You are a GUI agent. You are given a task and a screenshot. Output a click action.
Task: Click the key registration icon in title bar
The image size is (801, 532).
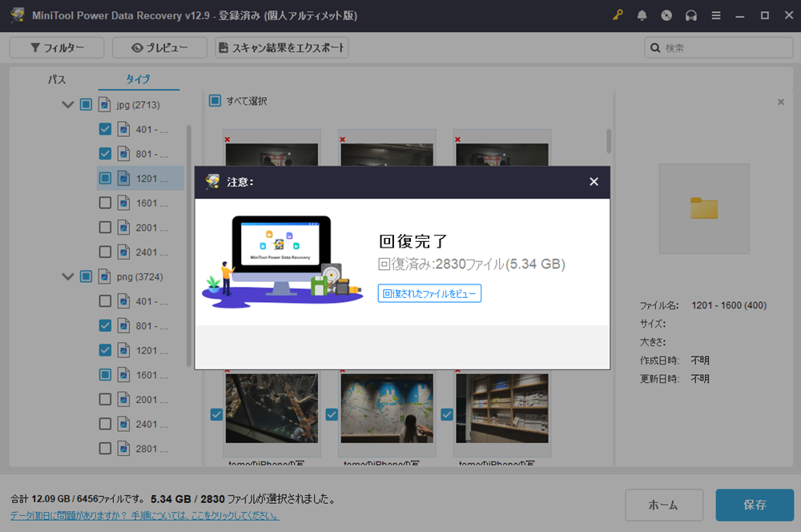tap(618, 15)
